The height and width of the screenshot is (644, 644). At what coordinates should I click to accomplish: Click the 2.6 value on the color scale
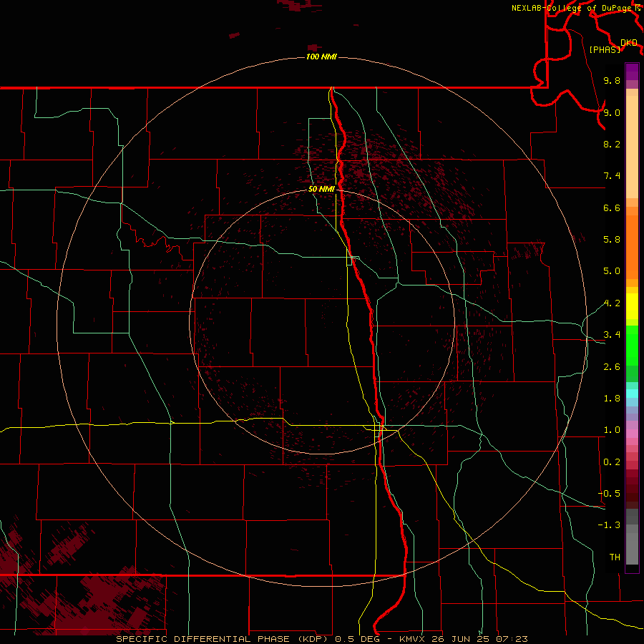click(x=612, y=367)
